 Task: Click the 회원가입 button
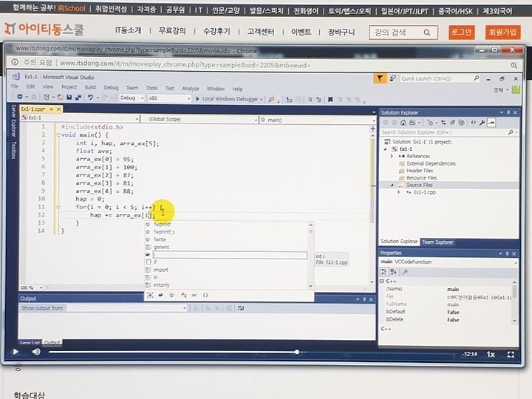coord(502,33)
